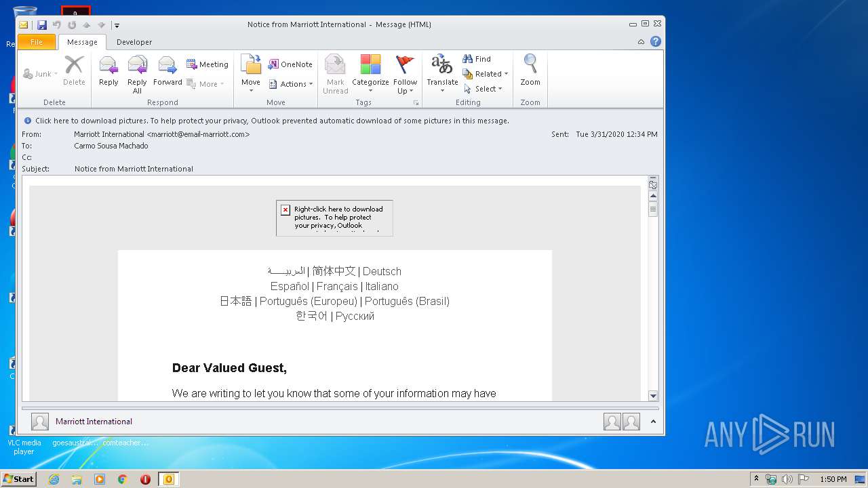Send the message to OneNote

[290, 64]
